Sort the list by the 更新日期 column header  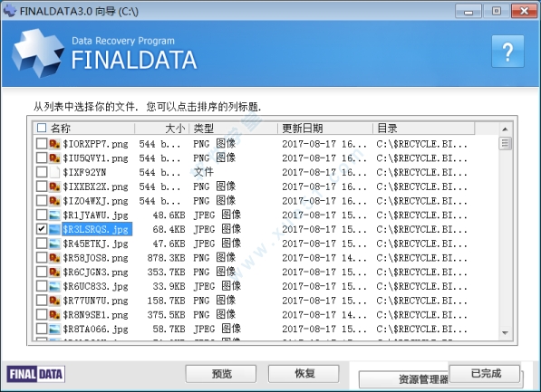pos(325,129)
